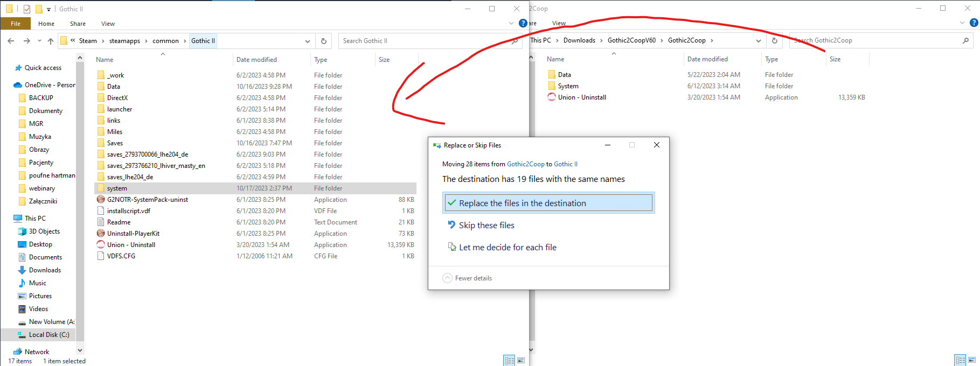This screenshot has height=366, width=980.
Task: Click the navigation pane scroll down arrow
Action: (x=80, y=350)
